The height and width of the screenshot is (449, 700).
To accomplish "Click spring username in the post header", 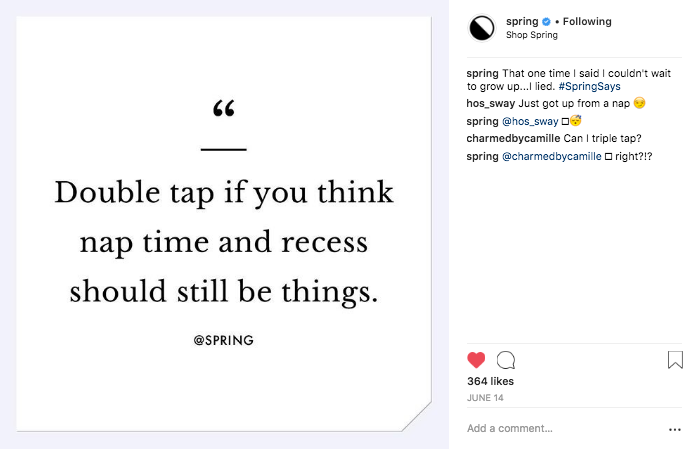I will (522, 22).
